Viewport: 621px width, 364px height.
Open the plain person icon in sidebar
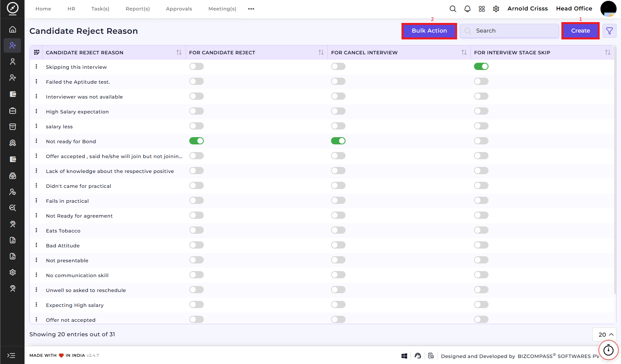[12, 62]
